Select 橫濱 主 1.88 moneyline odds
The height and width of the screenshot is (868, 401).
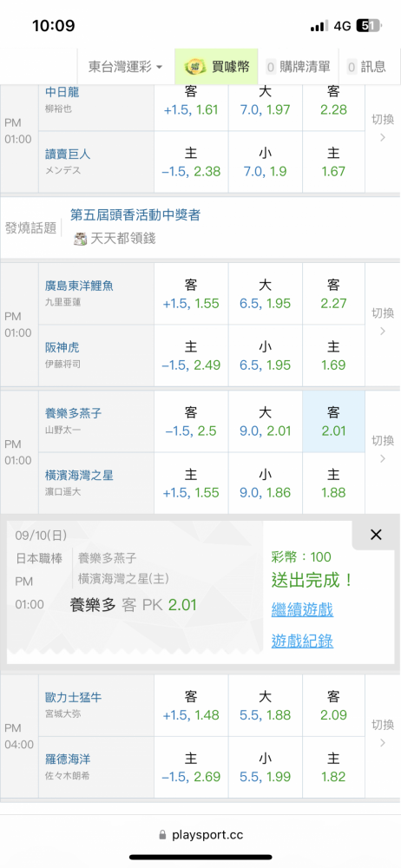coord(333,483)
